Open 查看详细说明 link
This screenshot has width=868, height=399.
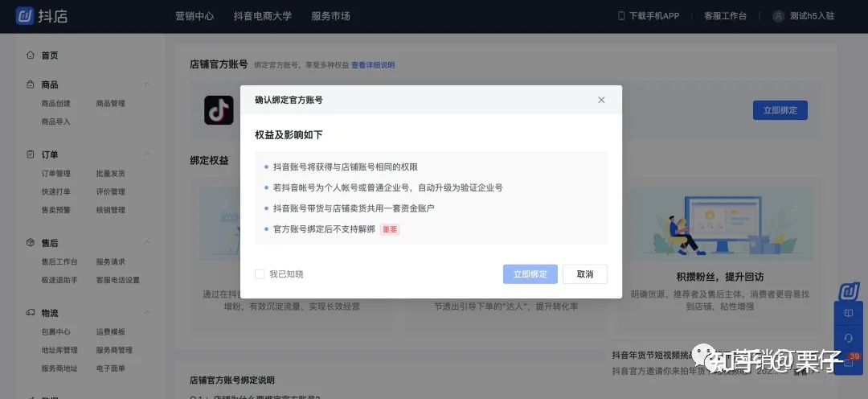(x=373, y=65)
